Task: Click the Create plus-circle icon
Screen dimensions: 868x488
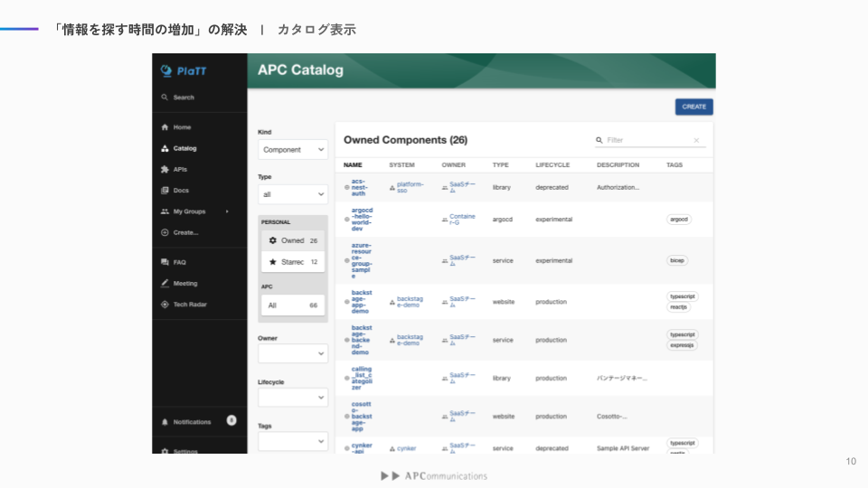Action: pyautogui.click(x=165, y=232)
